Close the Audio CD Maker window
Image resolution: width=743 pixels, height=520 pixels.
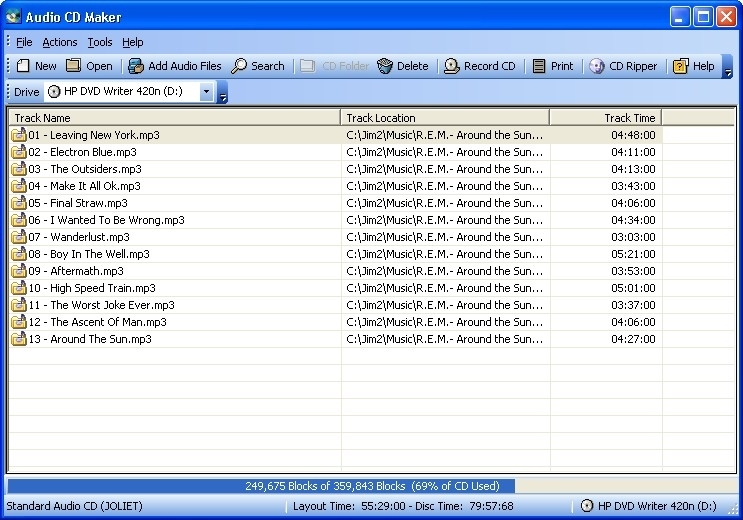tap(726, 17)
